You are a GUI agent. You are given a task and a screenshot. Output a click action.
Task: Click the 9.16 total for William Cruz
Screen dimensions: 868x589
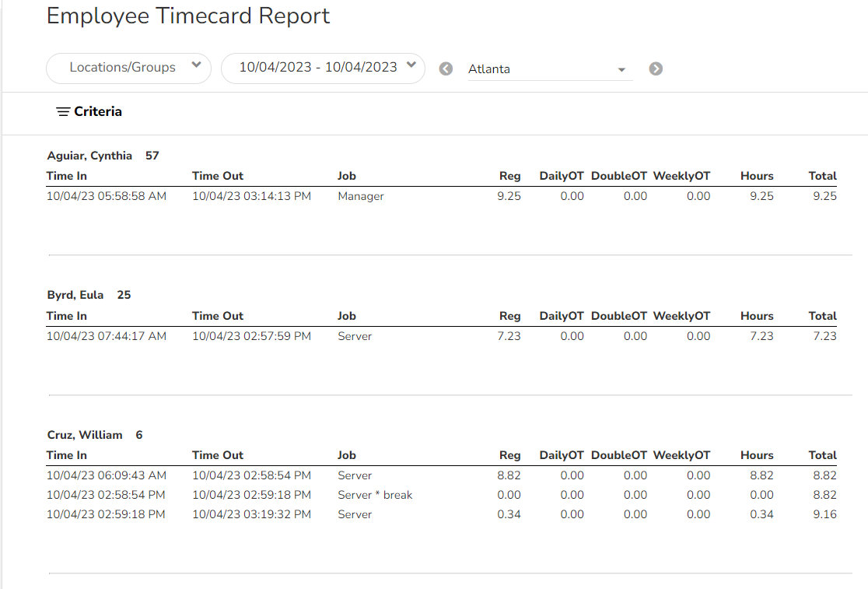(824, 514)
